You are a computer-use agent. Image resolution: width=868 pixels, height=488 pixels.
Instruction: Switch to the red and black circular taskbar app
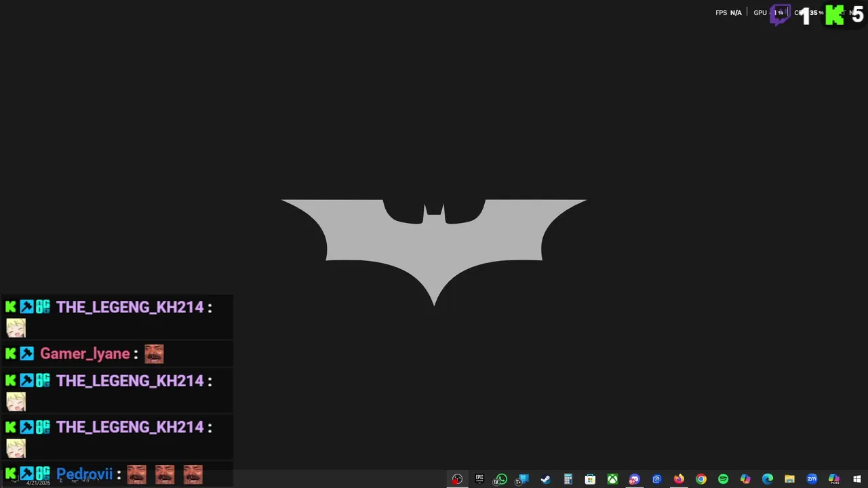click(x=457, y=479)
